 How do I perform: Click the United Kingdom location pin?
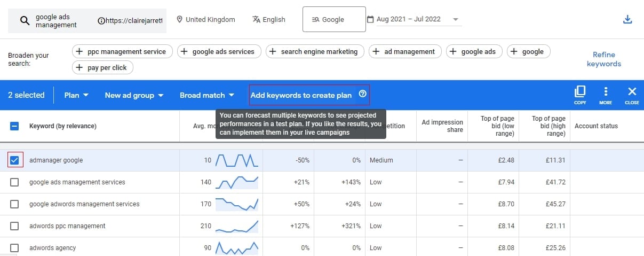tap(179, 20)
